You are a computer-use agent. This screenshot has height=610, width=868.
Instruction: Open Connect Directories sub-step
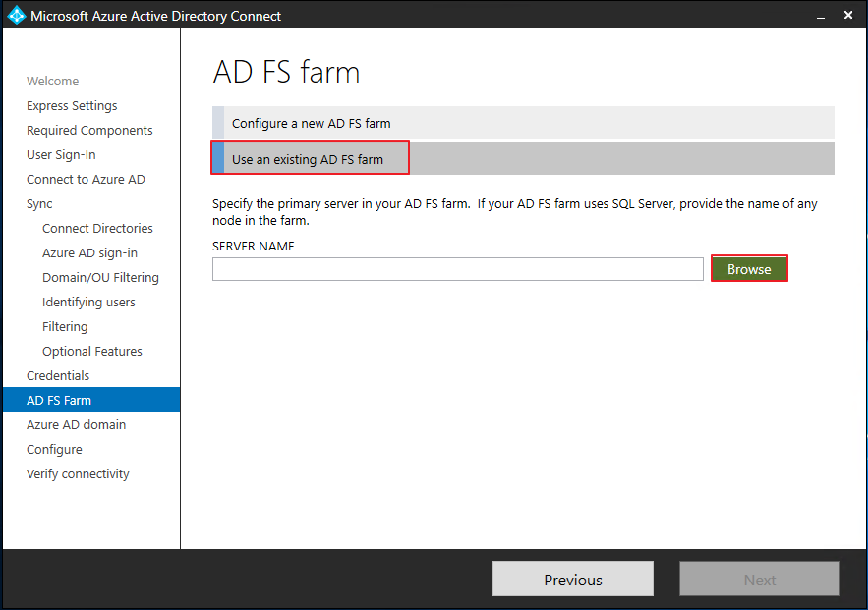pos(97,229)
